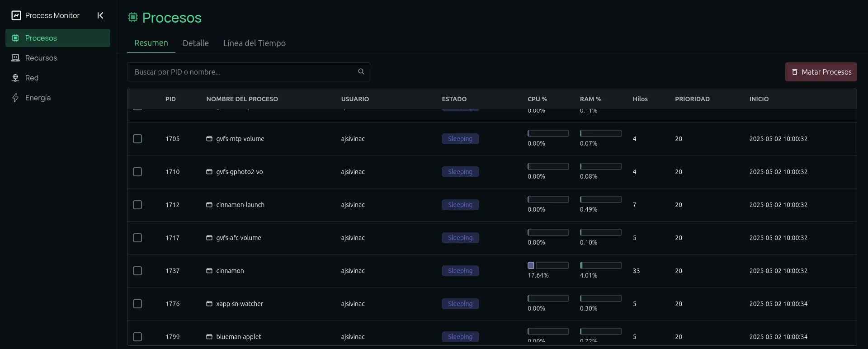Sort by the ESTADO column header
868x349 pixels.
click(454, 99)
